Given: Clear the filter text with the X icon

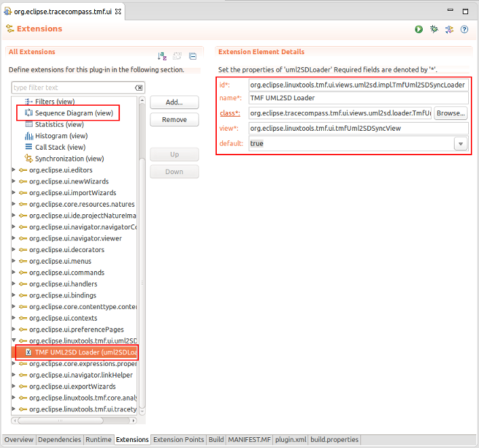Looking at the screenshot, I should tap(138, 88).
